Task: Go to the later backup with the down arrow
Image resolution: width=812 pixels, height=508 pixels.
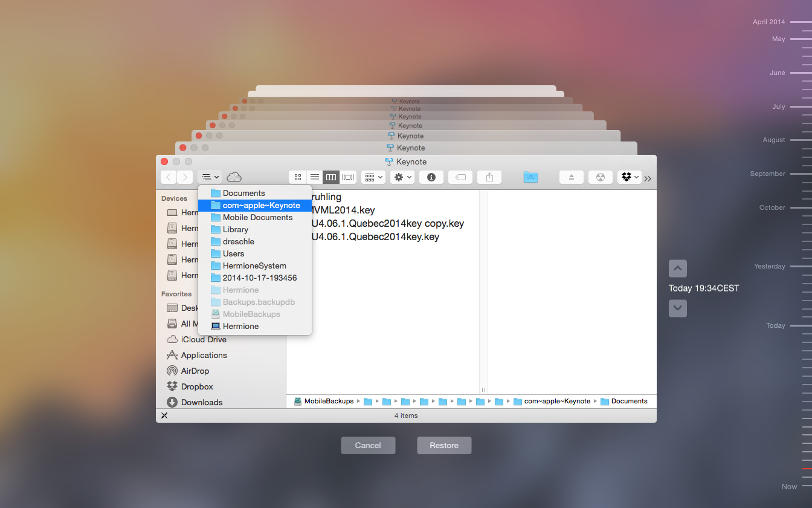Action: coord(678,308)
